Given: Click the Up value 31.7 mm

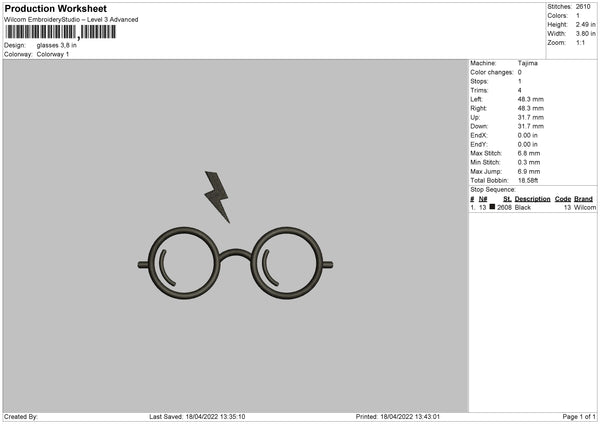Looking at the screenshot, I should 530,117.
